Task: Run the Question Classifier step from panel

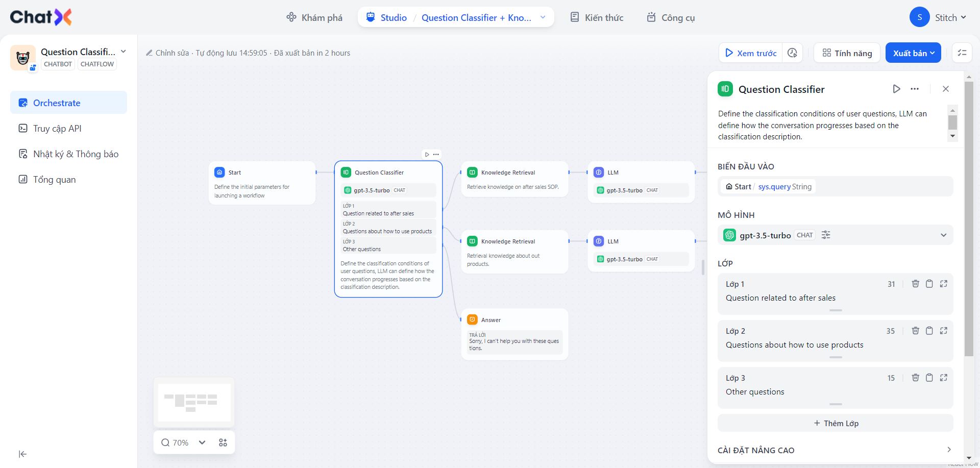Action: coord(896,89)
